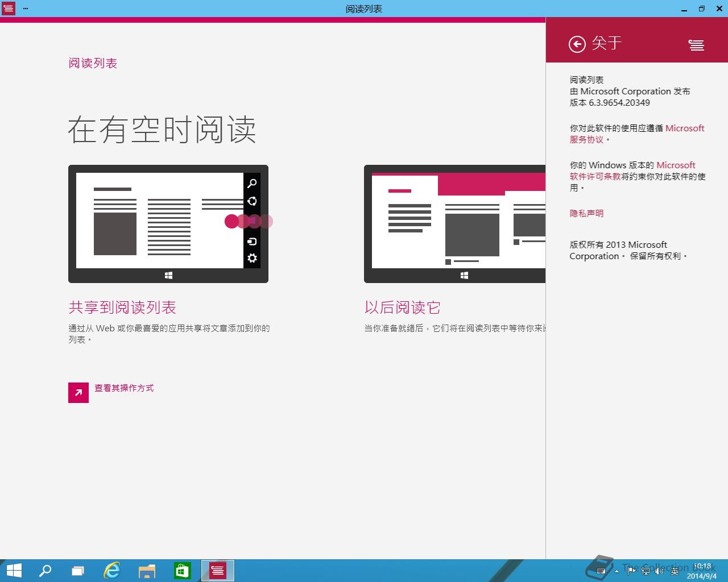The image size is (728, 582).
Task: Open network status tray icon
Action: [646, 571]
